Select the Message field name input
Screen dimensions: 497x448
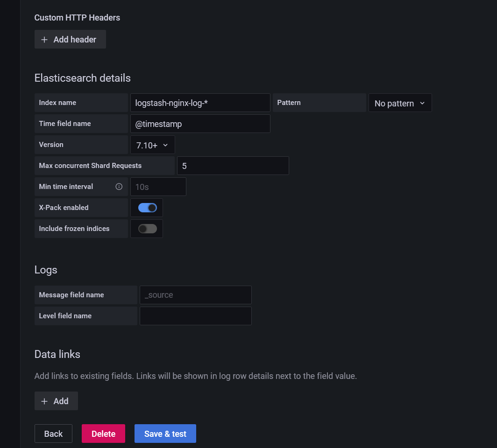pyautogui.click(x=195, y=295)
